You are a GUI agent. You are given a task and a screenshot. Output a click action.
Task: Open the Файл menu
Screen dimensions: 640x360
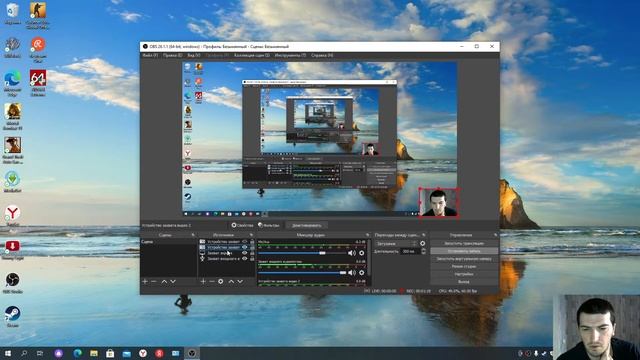(150, 56)
